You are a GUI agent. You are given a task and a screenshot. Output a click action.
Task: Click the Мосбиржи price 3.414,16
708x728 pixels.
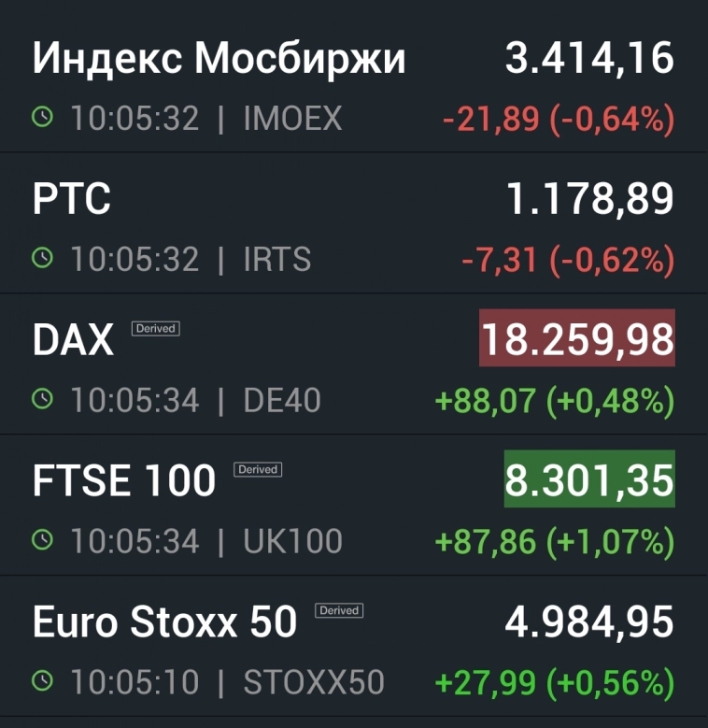point(589,59)
